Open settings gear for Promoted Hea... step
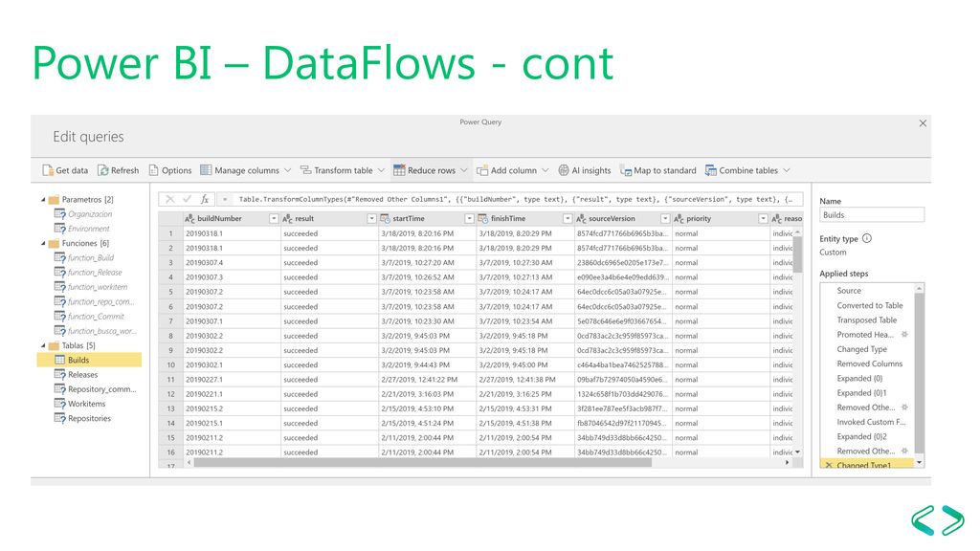980x551 pixels. 904,335
